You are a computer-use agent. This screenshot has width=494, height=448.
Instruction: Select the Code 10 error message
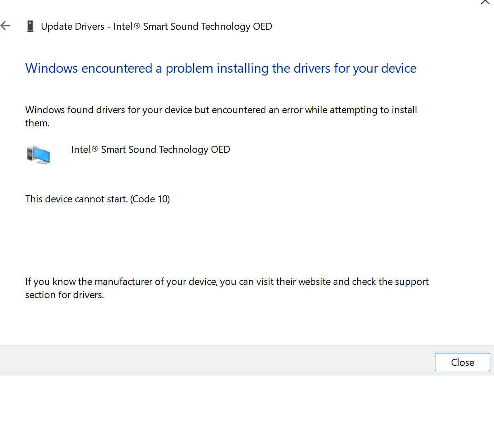(x=97, y=199)
